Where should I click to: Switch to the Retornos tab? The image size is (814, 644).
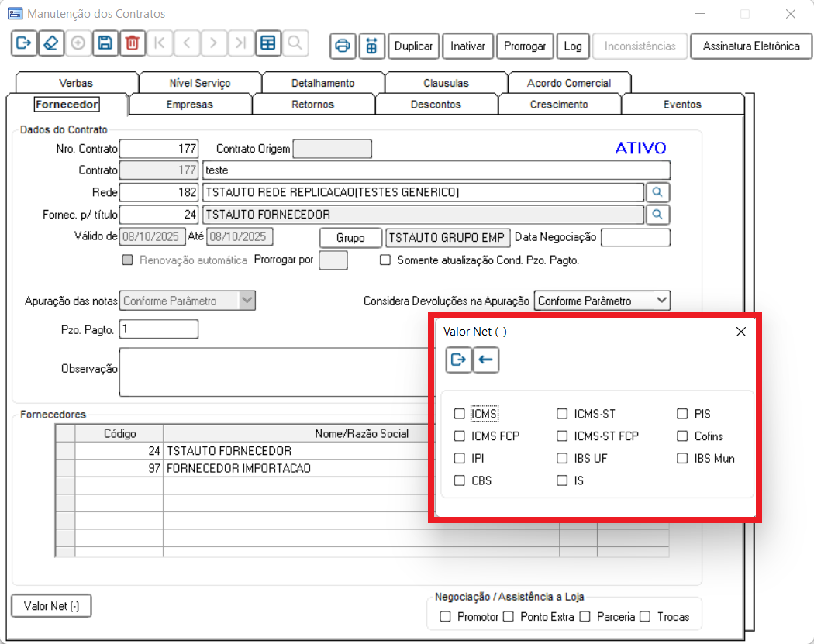point(312,105)
